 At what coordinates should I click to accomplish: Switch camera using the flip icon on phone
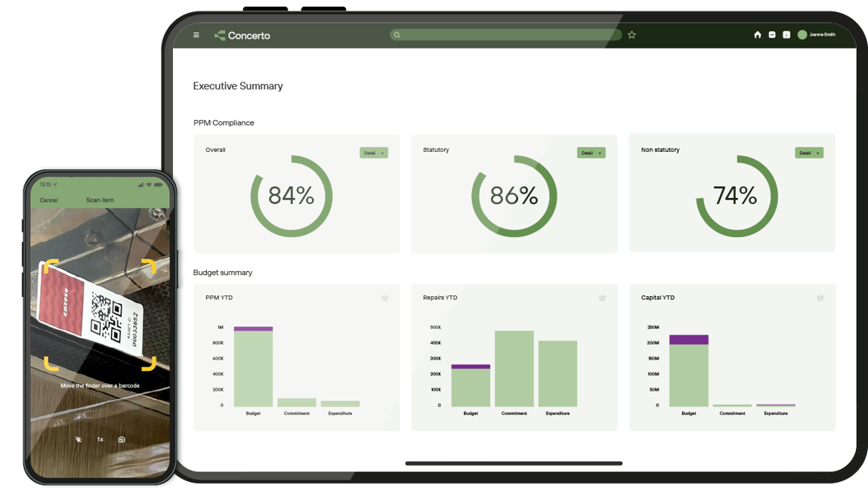click(x=122, y=440)
